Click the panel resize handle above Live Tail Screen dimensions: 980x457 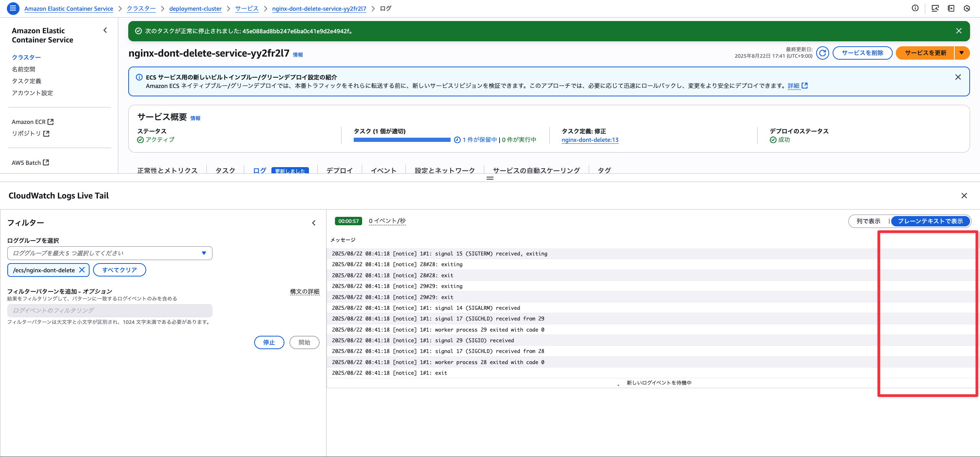pos(490,178)
